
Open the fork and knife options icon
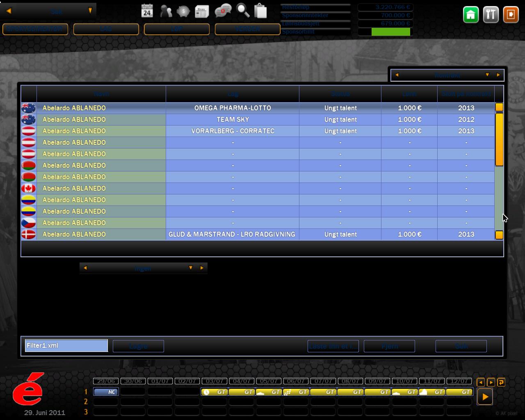click(491, 15)
